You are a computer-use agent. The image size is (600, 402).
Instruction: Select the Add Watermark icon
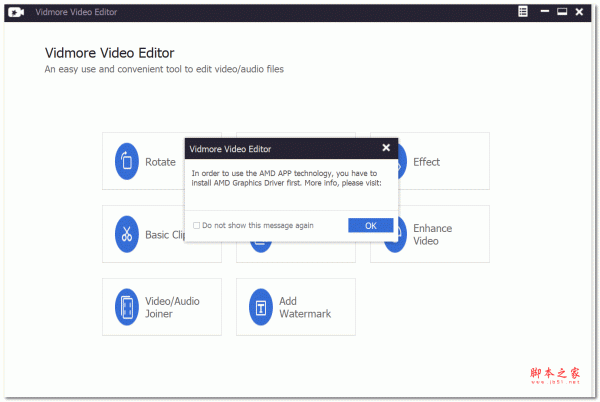[x=261, y=307]
